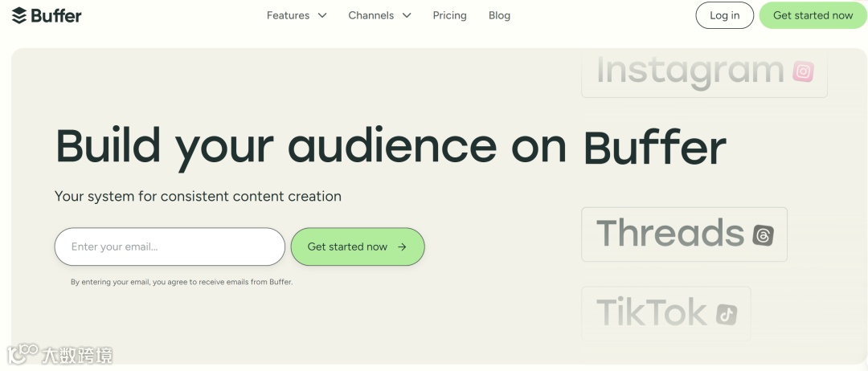This screenshot has height=371, width=868.
Task: Click arrow icon in green Get started button
Action: point(403,247)
